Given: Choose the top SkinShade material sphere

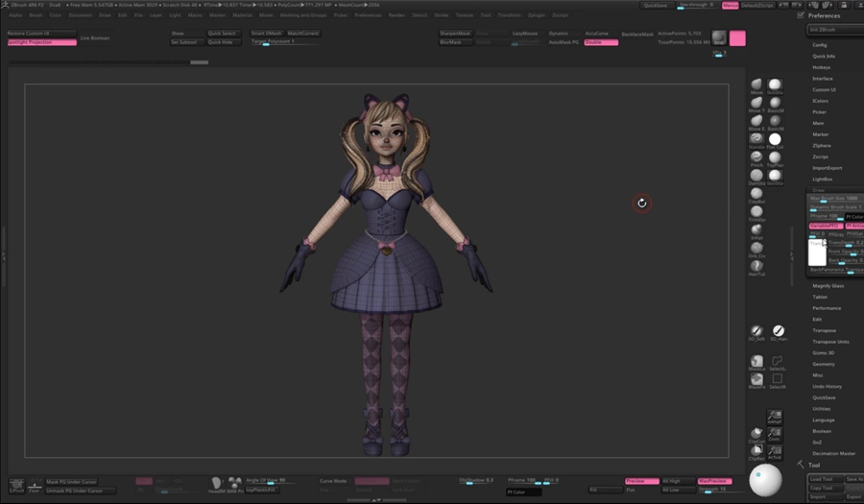Looking at the screenshot, I should click(775, 84).
